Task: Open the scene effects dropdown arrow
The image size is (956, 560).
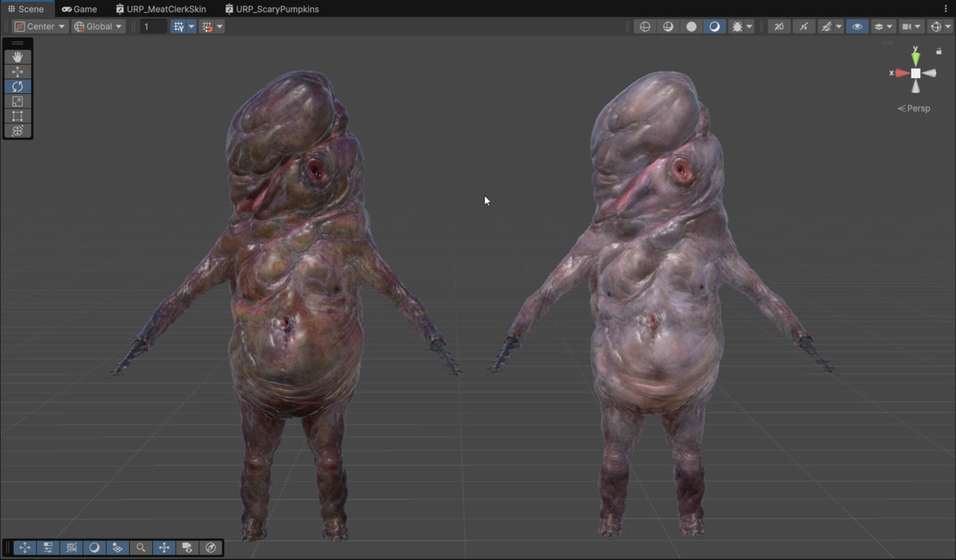Action: tap(839, 26)
